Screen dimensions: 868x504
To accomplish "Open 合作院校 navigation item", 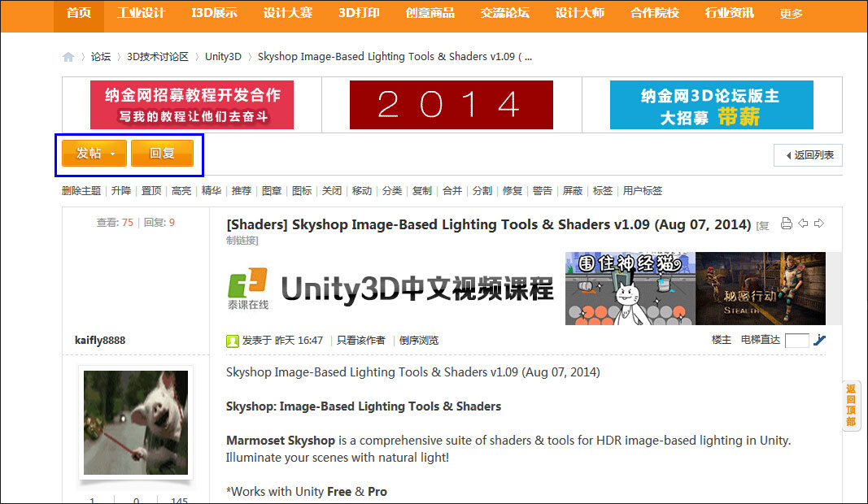I will click(654, 13).
